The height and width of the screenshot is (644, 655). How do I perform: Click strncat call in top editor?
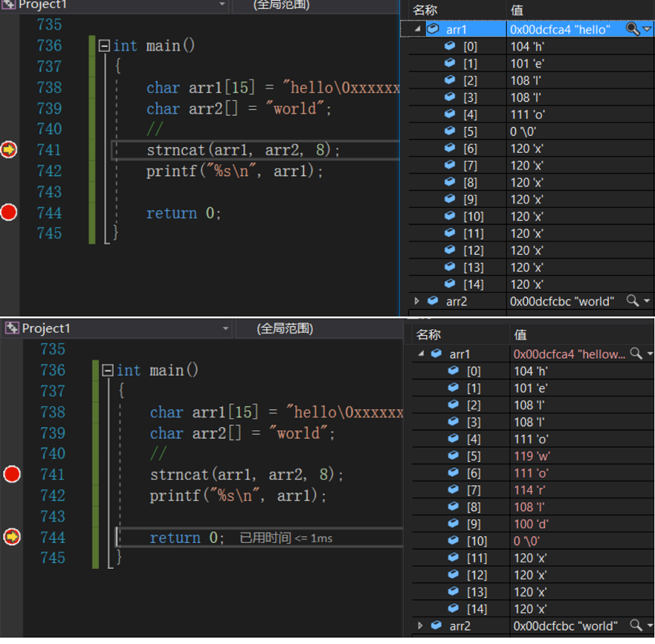pos(243,150)
